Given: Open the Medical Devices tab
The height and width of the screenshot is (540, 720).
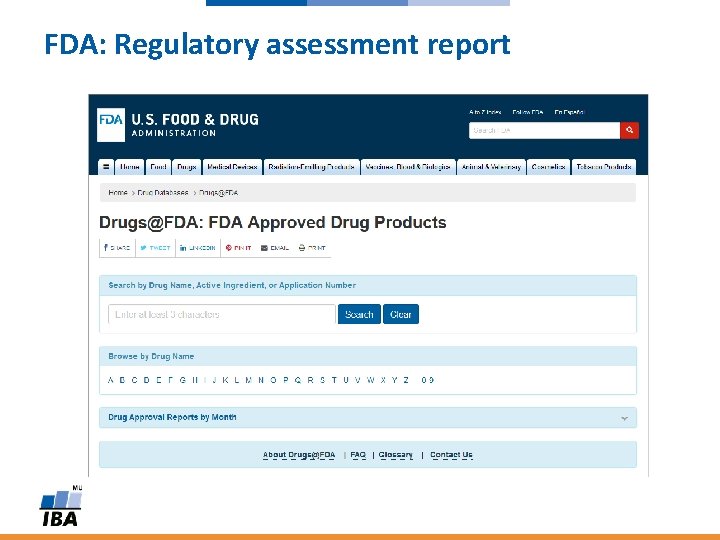Looking at the screenshot, I should tap(232, 167).
